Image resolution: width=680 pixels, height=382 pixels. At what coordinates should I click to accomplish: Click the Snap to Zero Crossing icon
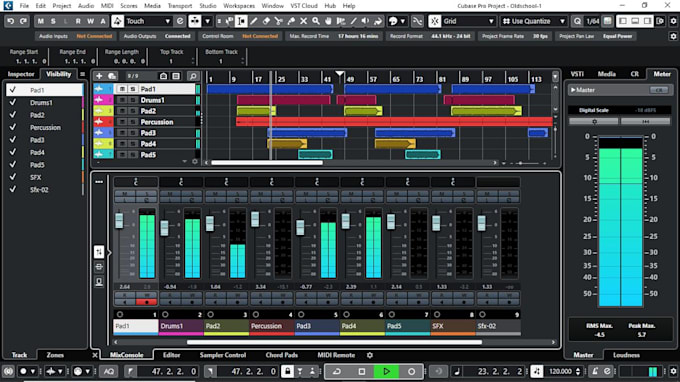(417, 21)
